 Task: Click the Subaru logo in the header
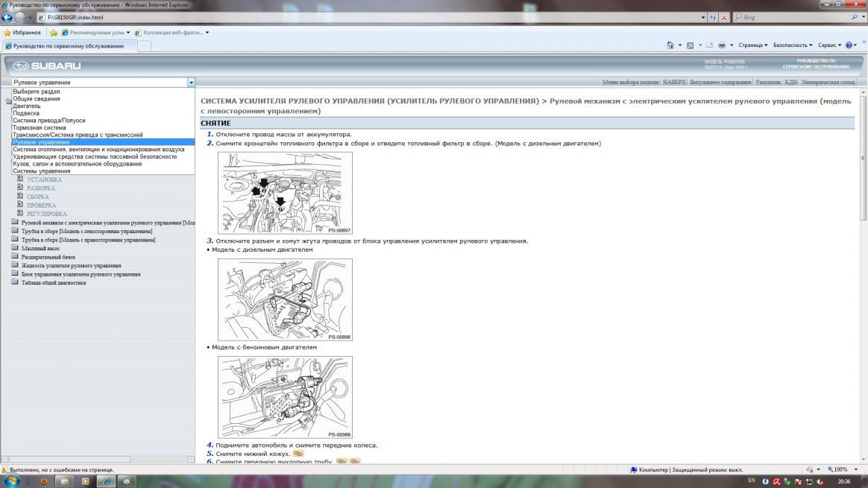(x=47, y=66)
